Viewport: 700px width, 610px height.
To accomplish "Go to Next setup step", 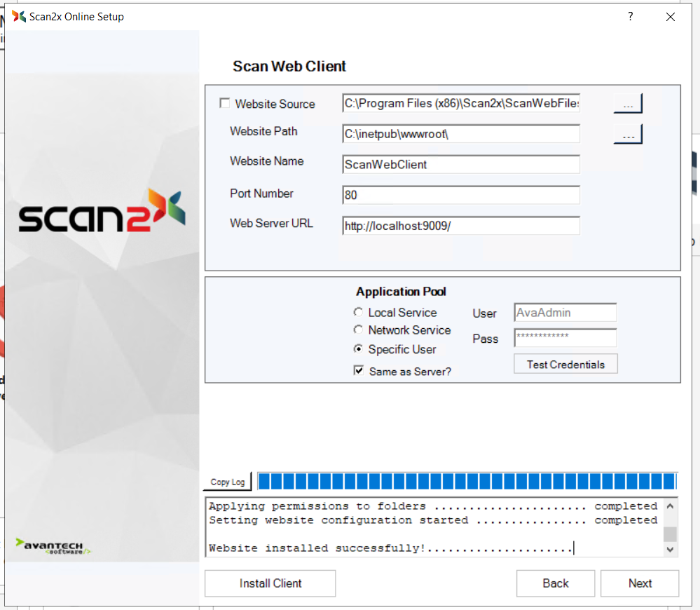I will click(639, 583).
